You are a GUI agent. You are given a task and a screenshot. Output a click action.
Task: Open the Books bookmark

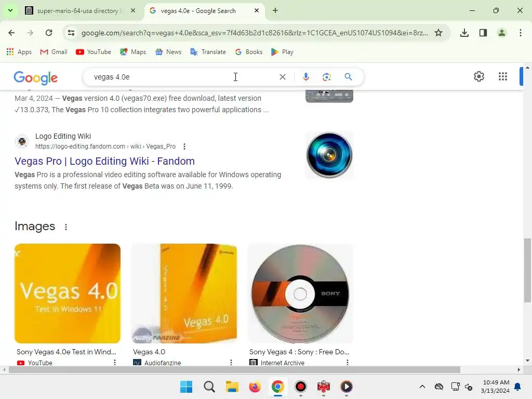(x=249, y=52)
